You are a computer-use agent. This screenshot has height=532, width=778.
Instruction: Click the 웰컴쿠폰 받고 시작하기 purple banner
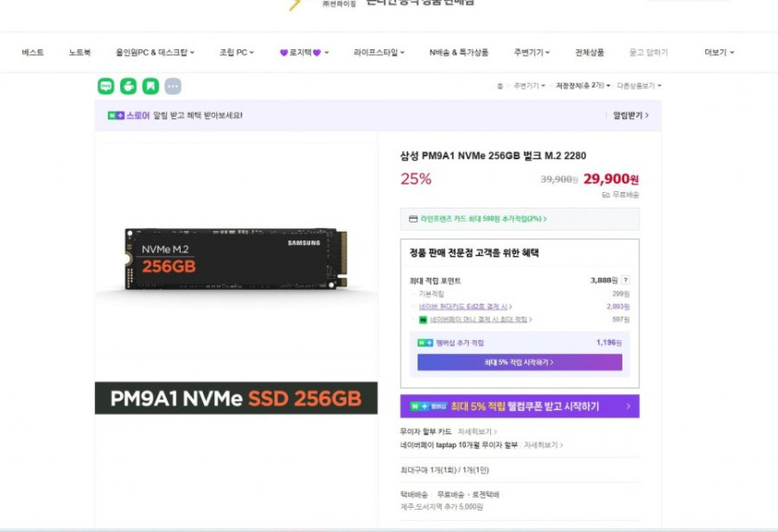tap(519, 406)
